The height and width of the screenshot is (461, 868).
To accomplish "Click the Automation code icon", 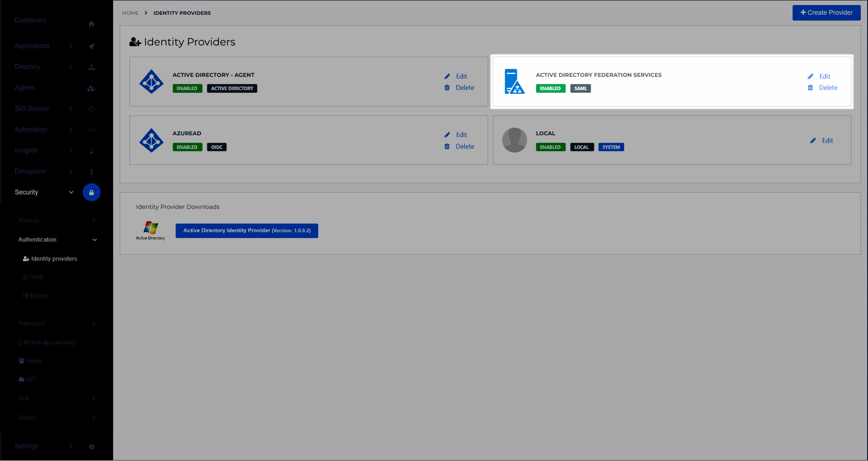I will pos(91,130).
